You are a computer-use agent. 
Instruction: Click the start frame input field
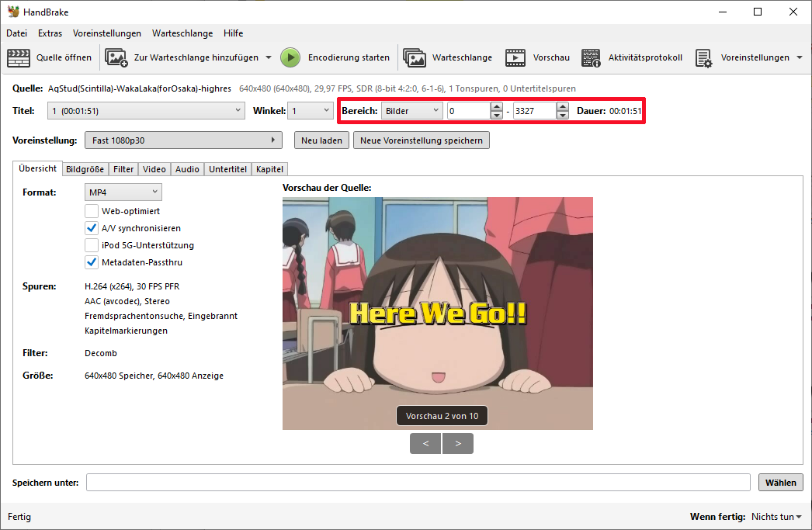pos(469,111)
